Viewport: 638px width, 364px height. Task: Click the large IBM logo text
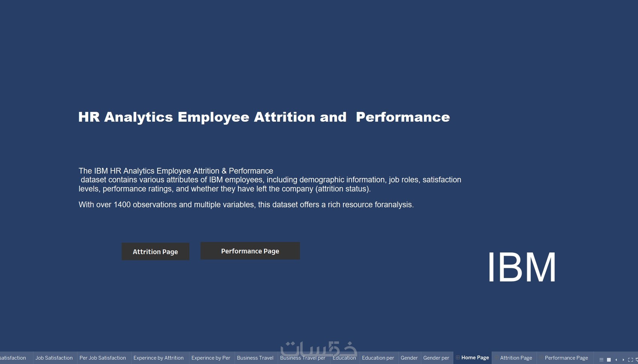522,267
